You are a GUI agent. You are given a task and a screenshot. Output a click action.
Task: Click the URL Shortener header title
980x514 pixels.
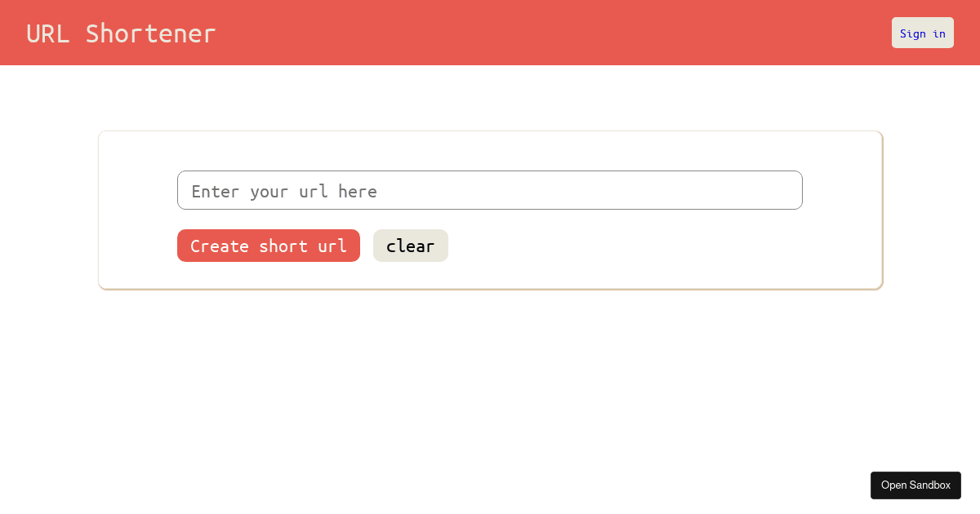coord(121,33)
